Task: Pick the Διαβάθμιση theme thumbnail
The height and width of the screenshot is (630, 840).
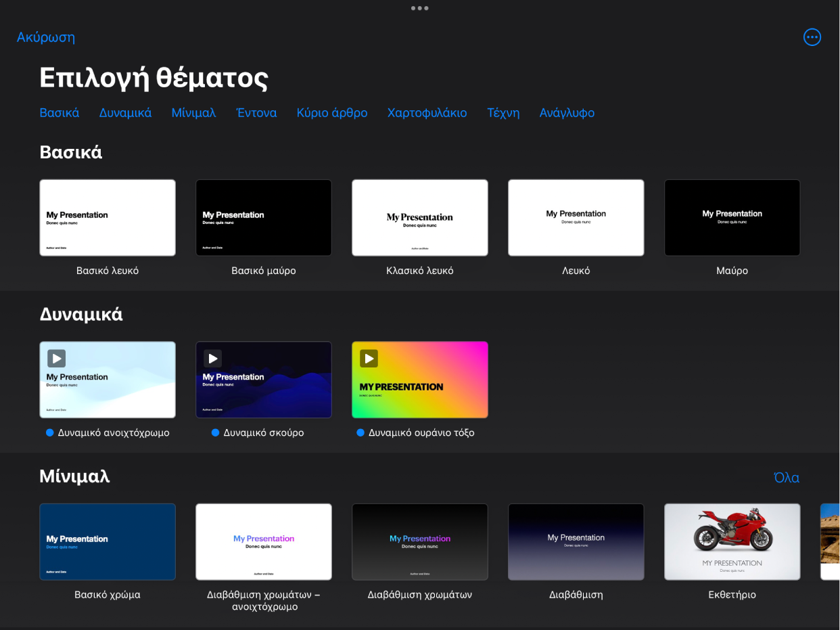Action: click(576, 542)
